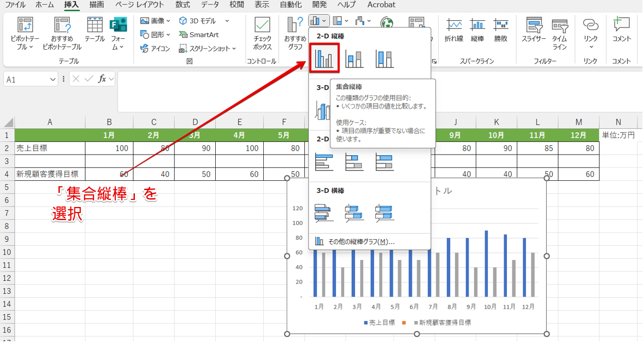The height and width of the screenshot is (343, 644).
Task: Click the blue 売上目標 legend swatch
Action: click(366, 323)
